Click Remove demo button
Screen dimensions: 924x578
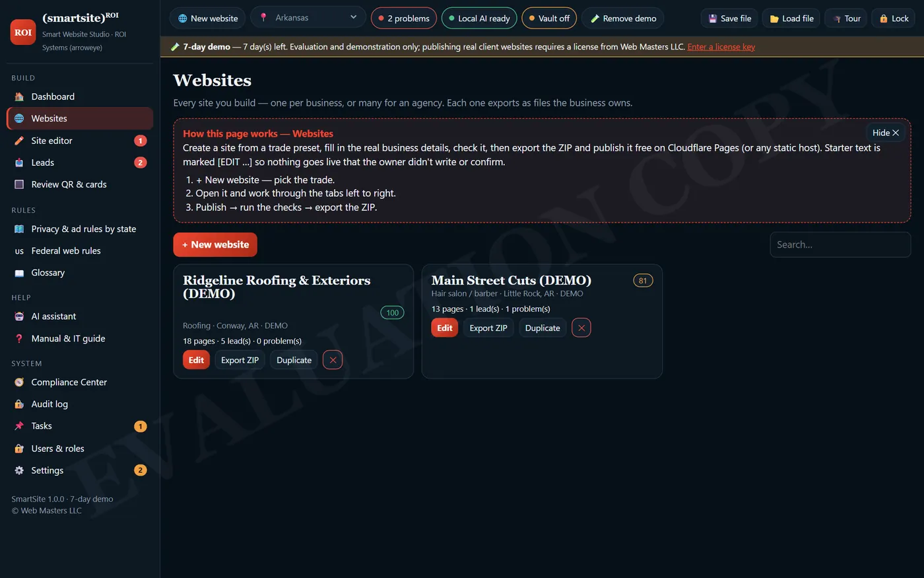pyautogui.click(x=624, y=18)
